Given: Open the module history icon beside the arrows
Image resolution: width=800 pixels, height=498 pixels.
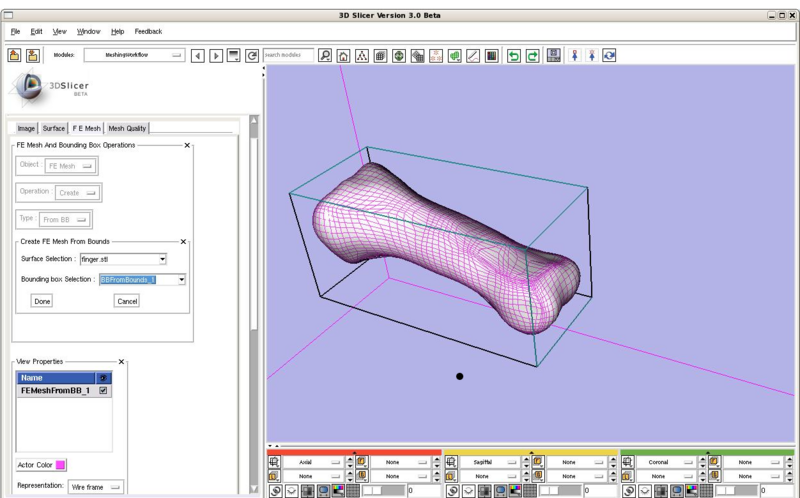Looking at the screenshot, I should coord(234,55).
